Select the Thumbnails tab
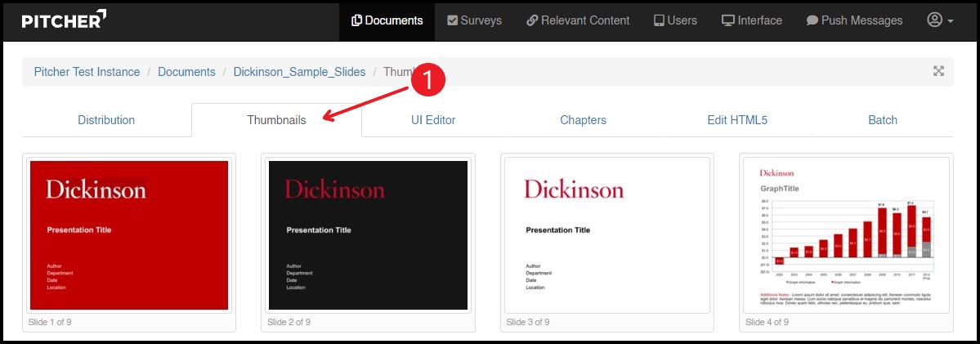980x344 pixels. [x=276, y=120]
